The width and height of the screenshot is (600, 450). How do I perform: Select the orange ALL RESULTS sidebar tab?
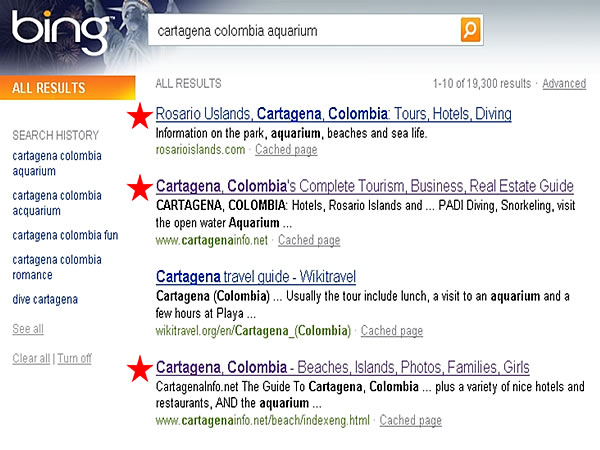click(67, 88)
